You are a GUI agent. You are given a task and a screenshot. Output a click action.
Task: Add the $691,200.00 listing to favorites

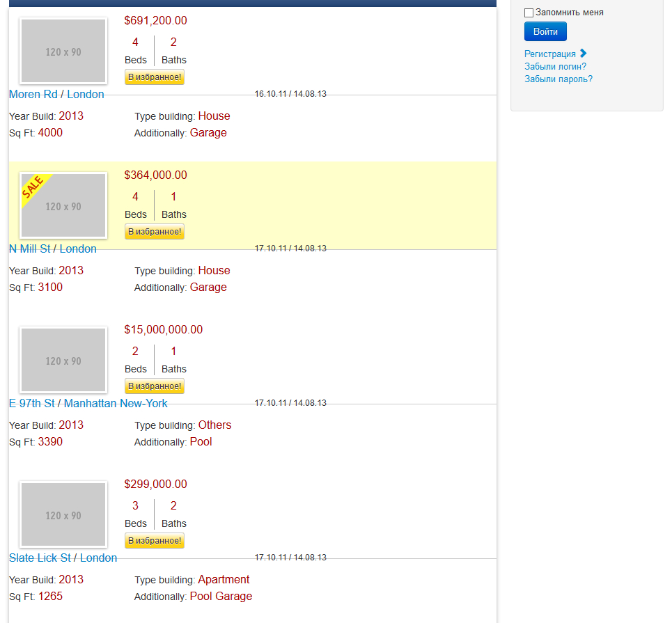pyautogui.click(x=155, y=77)
